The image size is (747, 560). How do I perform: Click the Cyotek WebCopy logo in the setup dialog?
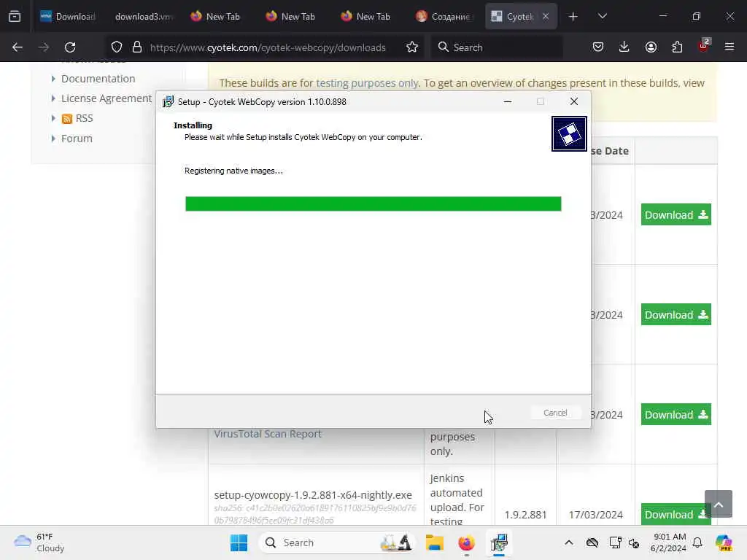569,134
